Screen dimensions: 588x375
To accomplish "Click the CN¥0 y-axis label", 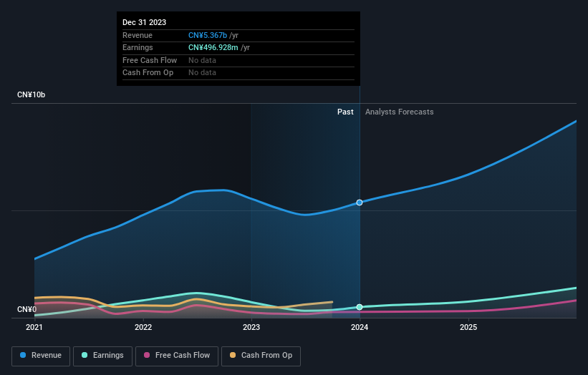I will [27, 309].
